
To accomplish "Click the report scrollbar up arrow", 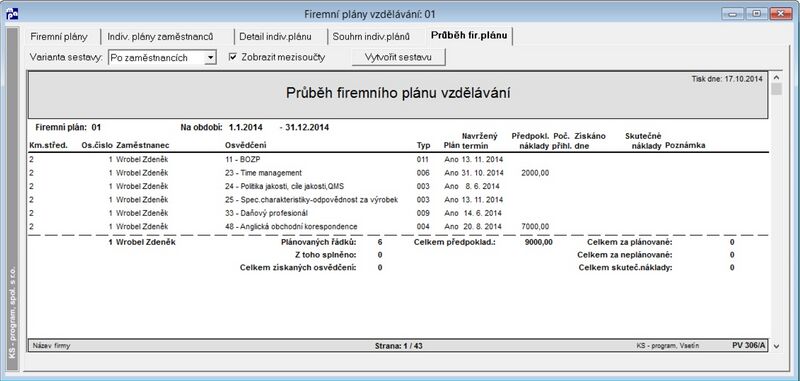I will tap(776, 78).
